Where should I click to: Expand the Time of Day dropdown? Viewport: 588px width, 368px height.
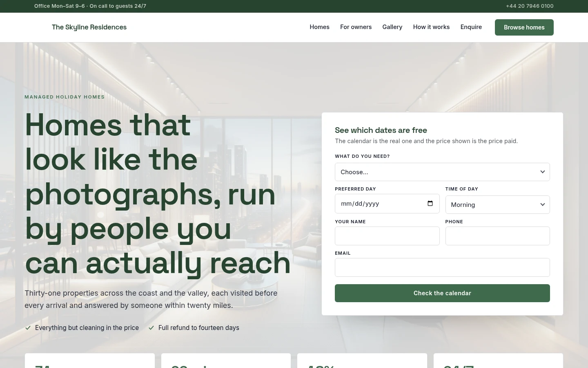pos(497,204)
